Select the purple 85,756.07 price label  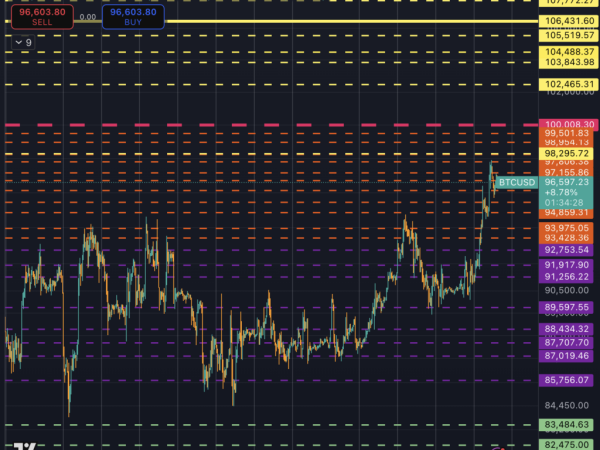click(x=566, y=380)
